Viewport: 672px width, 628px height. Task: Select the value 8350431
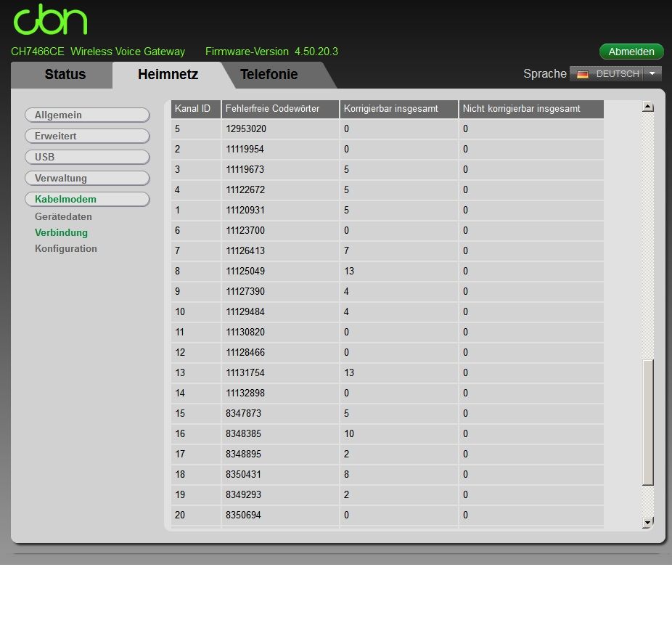click(243, 475)
